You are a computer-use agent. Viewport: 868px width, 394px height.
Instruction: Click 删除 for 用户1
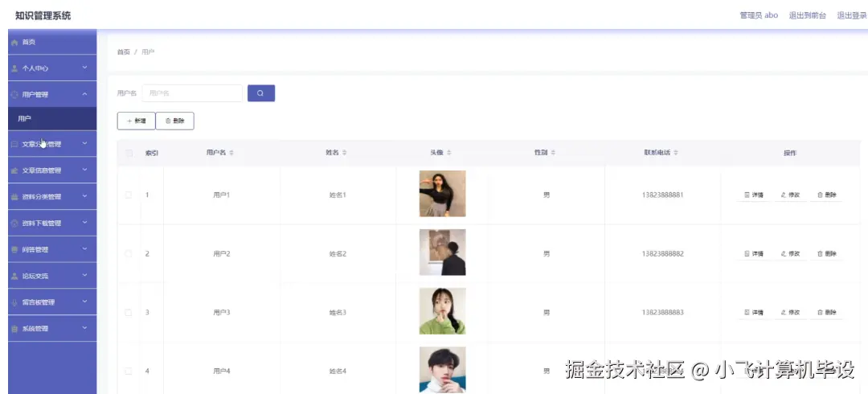tap(826, 195)
